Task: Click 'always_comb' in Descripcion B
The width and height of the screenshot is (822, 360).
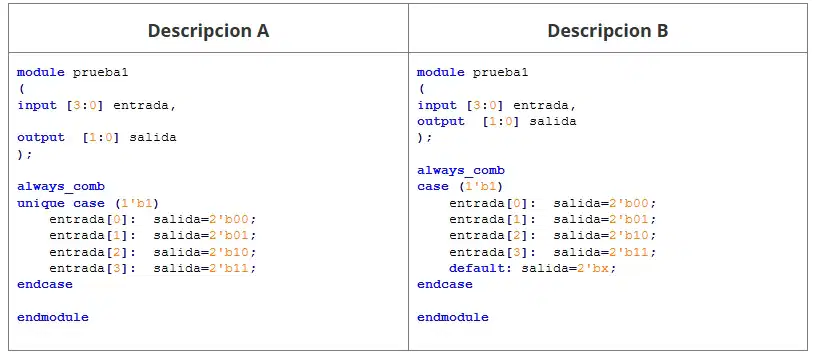Action: point(461,171)
